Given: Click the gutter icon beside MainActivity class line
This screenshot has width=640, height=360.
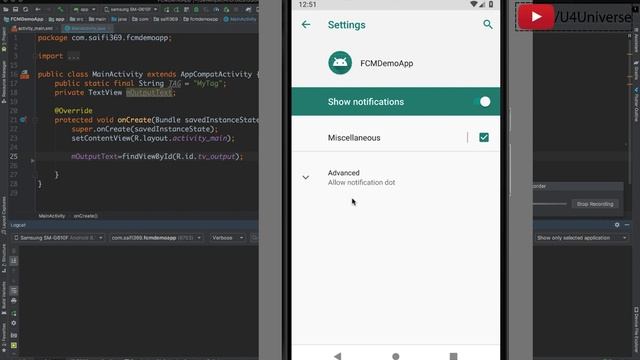Looking at the screenshot, I should (24, 75).
